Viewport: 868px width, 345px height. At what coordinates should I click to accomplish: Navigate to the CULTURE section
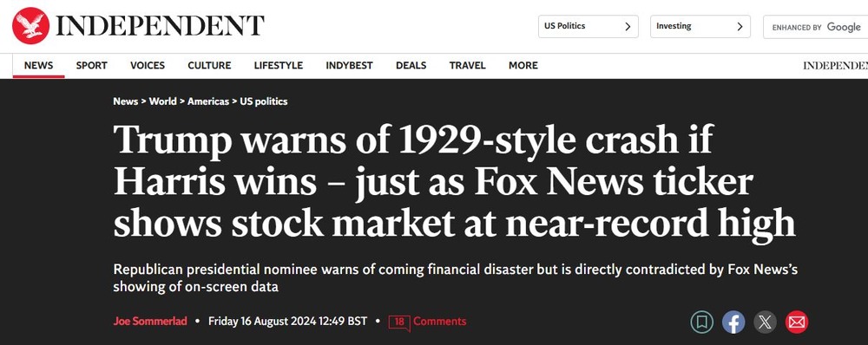pos(209,65)
